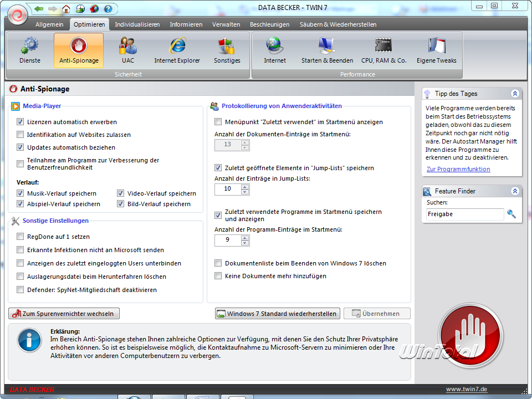This screenshot has width=532, height=399.
Task: Switch to the Verwalten tab
Action: click(226, 24)
